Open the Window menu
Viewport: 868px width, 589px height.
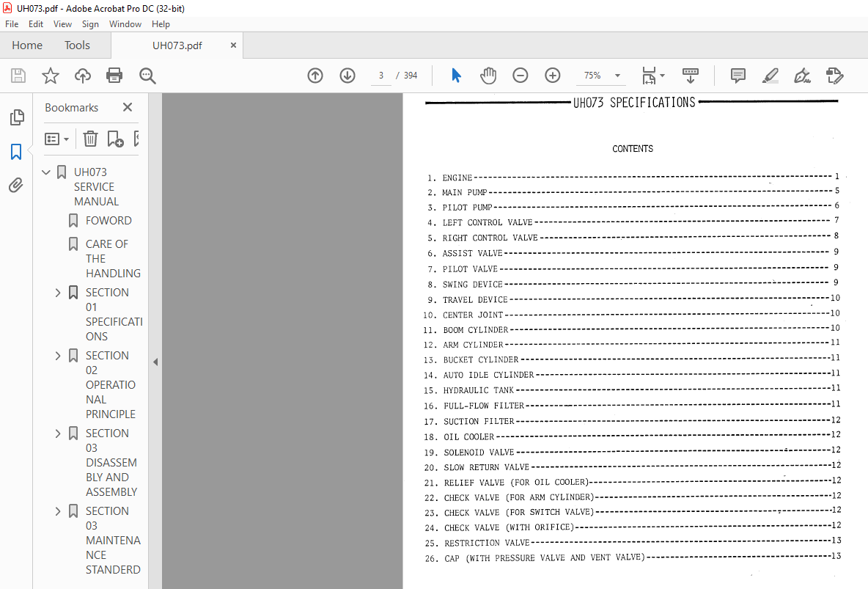click(x=125, y=23)
